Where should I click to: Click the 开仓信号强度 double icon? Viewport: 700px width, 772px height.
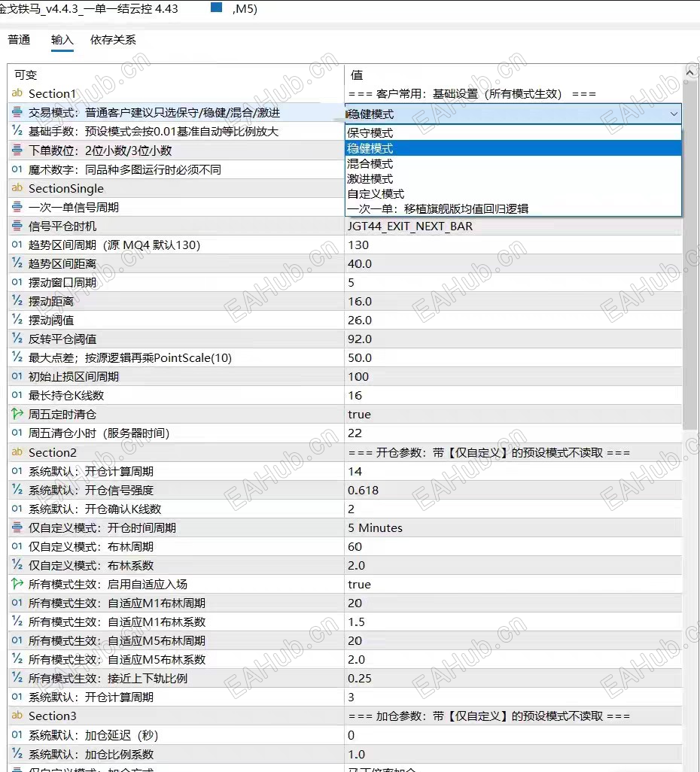pos(17,490)
